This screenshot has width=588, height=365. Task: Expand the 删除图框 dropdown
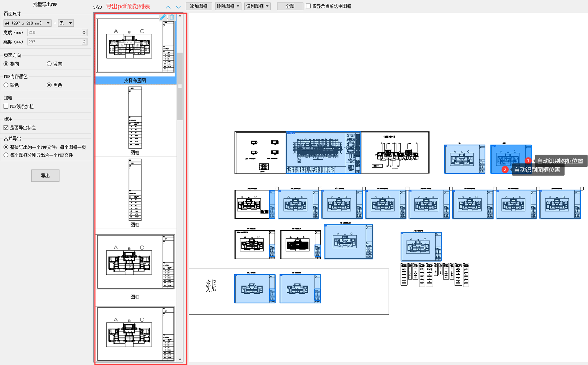(x=228, y=6)
